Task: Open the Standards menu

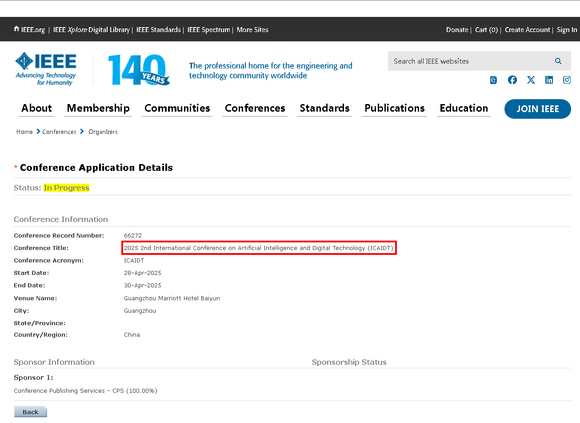Action: click(x=324, y=108)
